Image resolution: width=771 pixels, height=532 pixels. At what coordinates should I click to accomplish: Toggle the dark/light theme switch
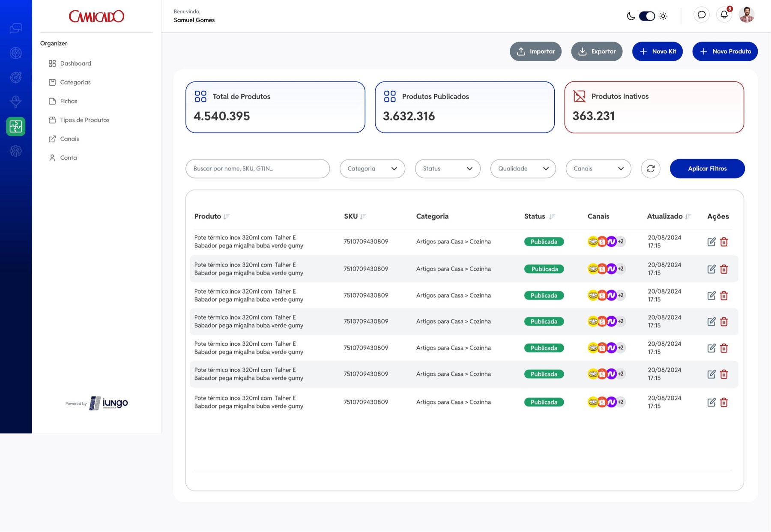pyautogui.click(x=647, y=16)
